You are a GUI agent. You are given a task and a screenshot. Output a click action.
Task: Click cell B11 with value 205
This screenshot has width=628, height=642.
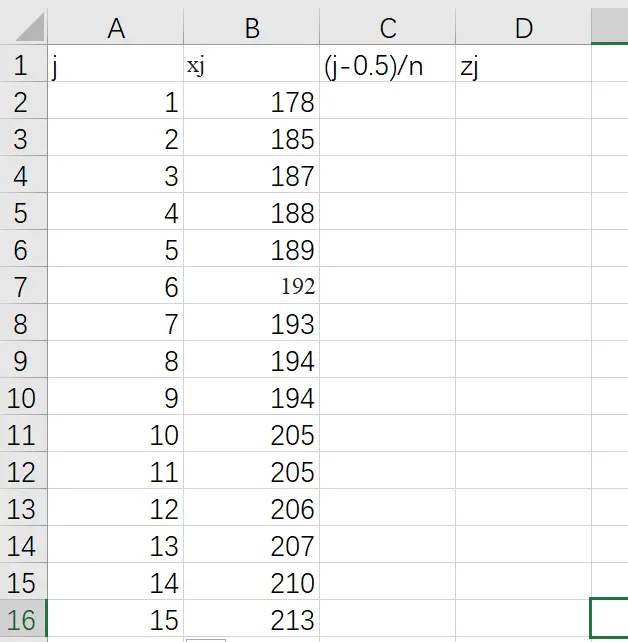pyautogui.click(x=251, y=433)
